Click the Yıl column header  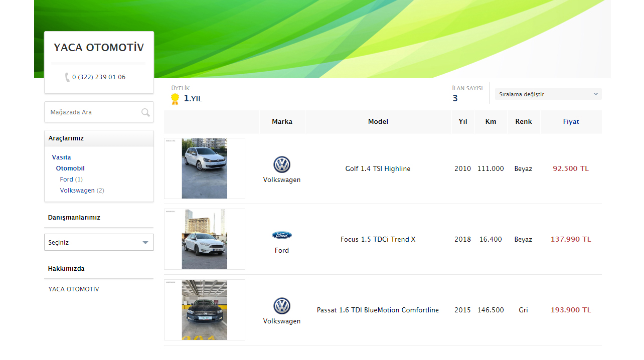tap(463, 122)
